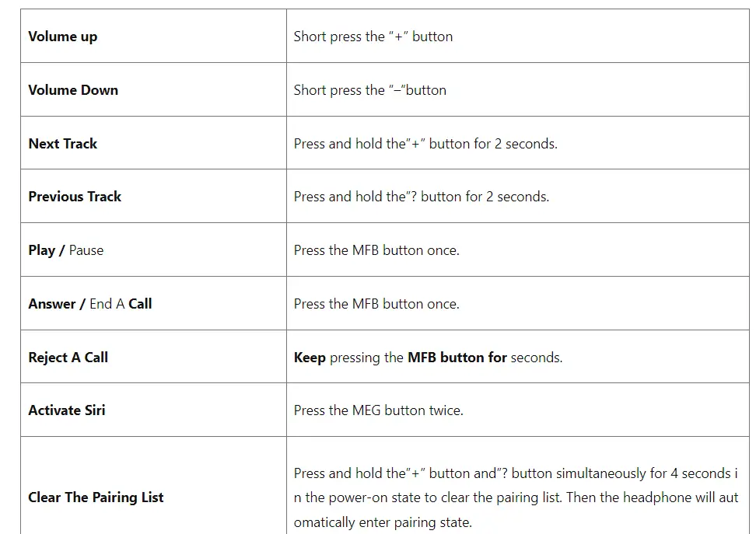The height and width of the screenshot is (534, 756).
Task: Click the Previous Track instruction text
Action: [421, 197]
